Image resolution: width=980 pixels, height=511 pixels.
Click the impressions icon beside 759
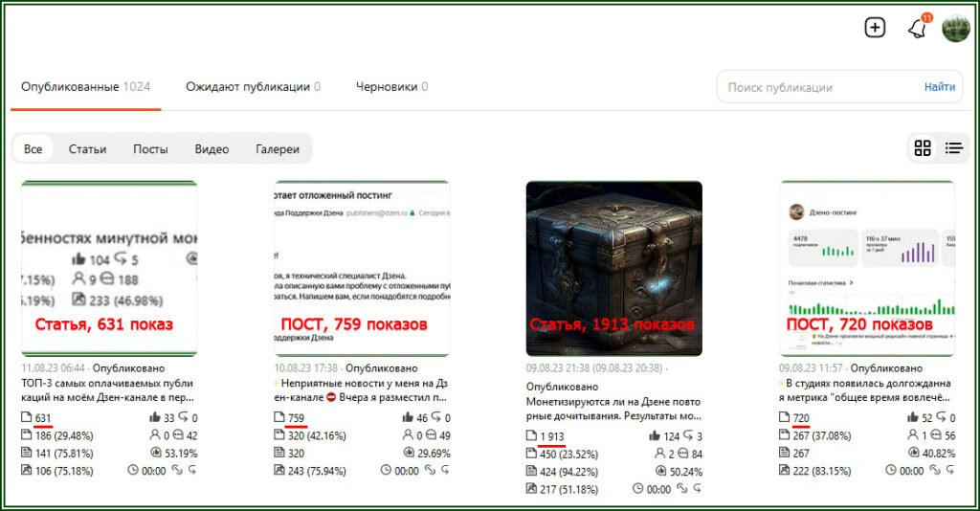point(279,416)
